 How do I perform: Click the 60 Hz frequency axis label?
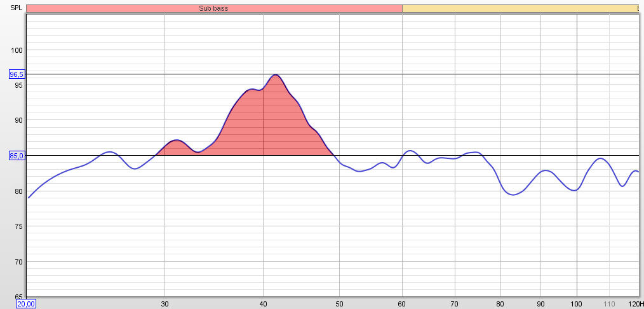(402, 304)
